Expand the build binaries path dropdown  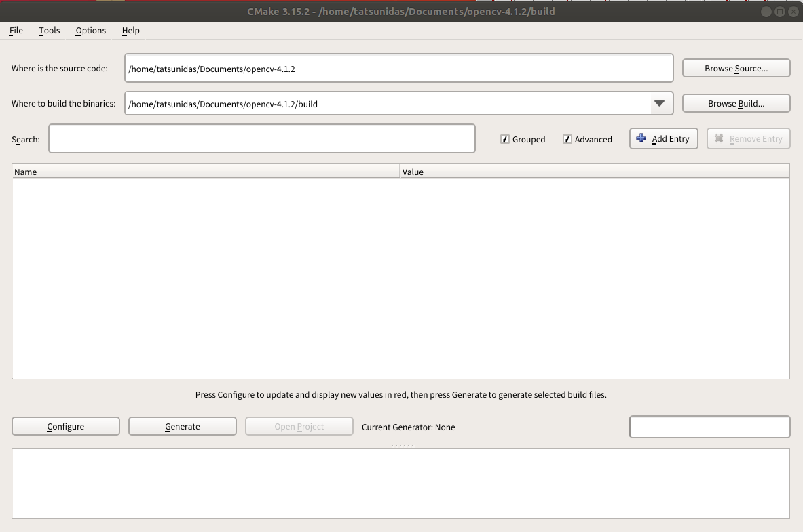tap(659, 103)
